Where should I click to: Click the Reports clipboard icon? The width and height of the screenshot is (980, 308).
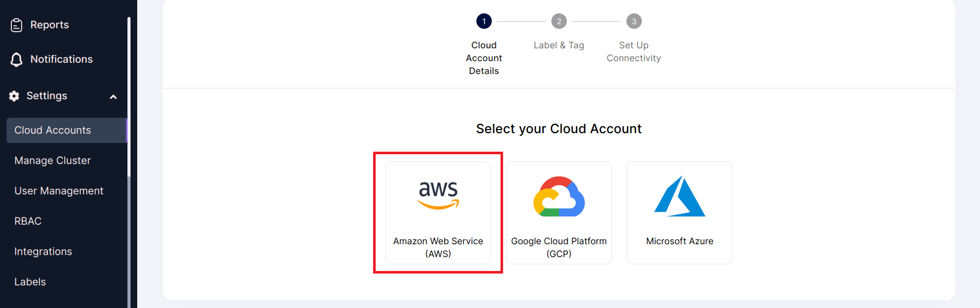[x=16, y=25]
